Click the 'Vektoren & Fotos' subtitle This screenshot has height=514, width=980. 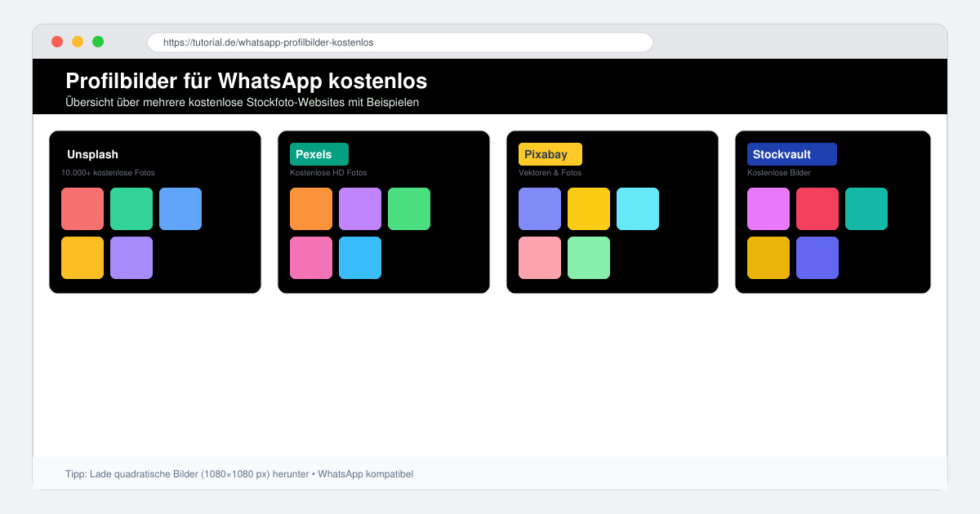click(550, 173)
